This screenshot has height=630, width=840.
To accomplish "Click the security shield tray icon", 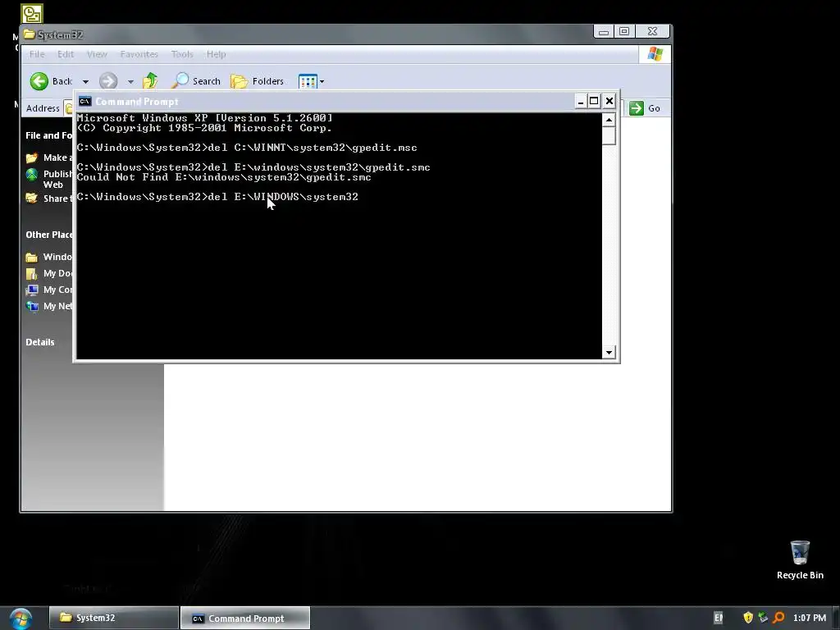I will pyautogui.click(x=748, y=618).
